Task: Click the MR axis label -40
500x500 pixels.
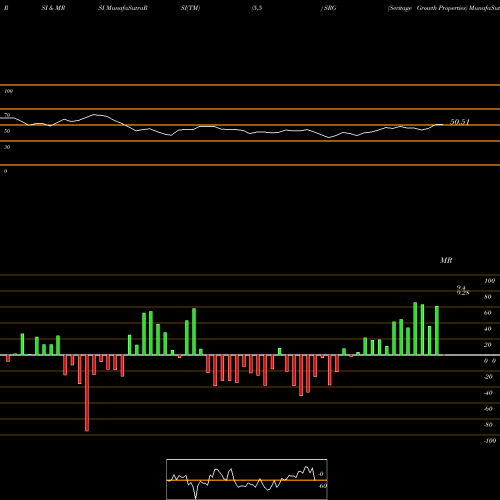Action: point(488,393)
